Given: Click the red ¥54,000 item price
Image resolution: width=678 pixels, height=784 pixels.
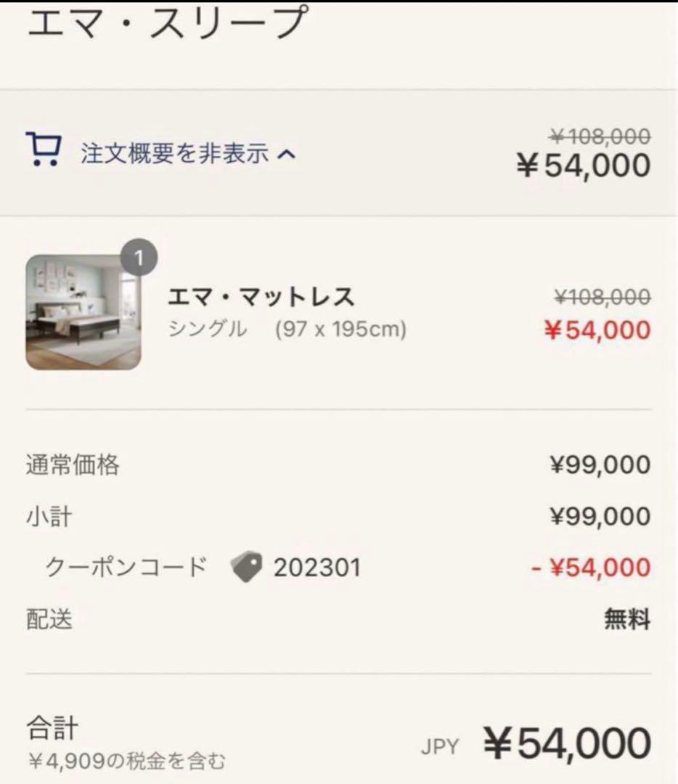Looking at the screenshot, I should click(x=597, y=330).
